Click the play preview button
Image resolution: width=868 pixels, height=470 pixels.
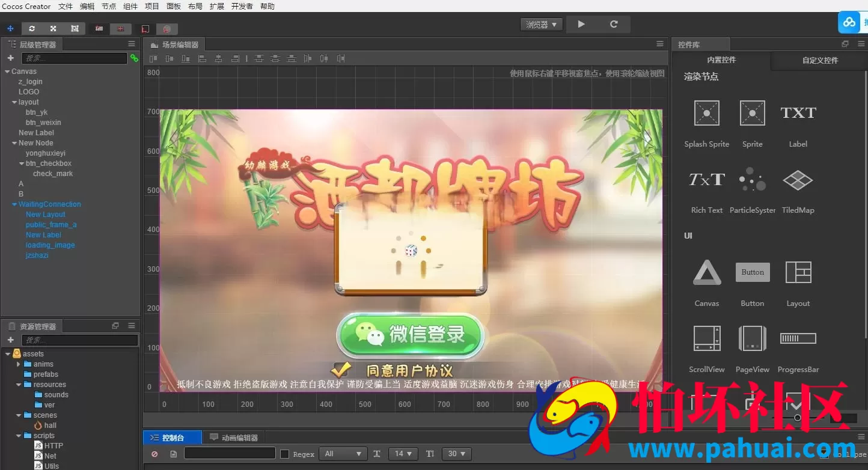(581, 24)
